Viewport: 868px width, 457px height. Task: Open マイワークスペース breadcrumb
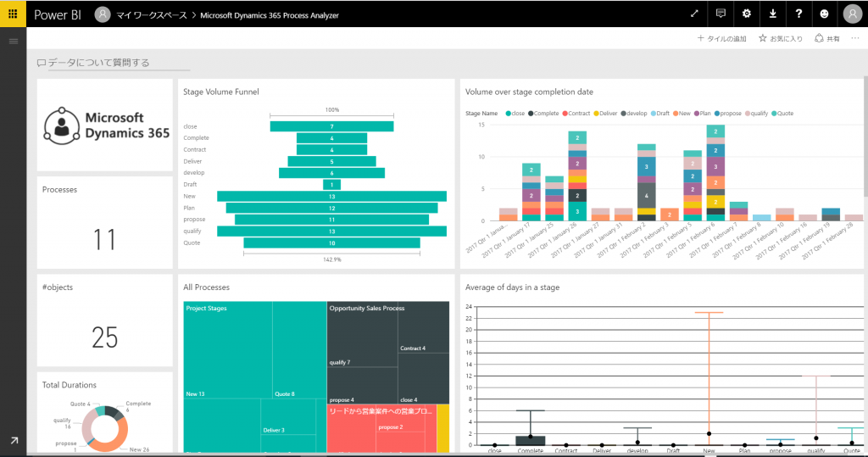coord(151,15)
